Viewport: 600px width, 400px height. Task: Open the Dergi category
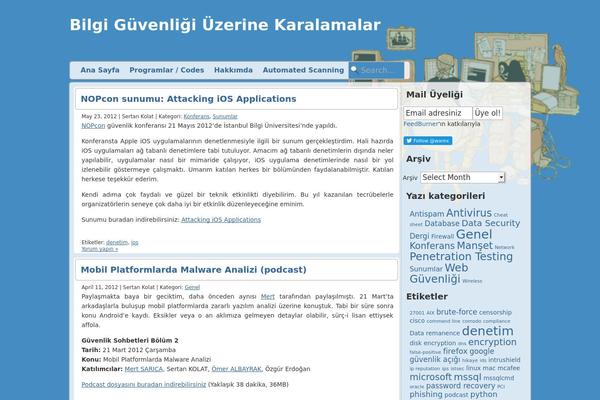[x=419, y=236]
